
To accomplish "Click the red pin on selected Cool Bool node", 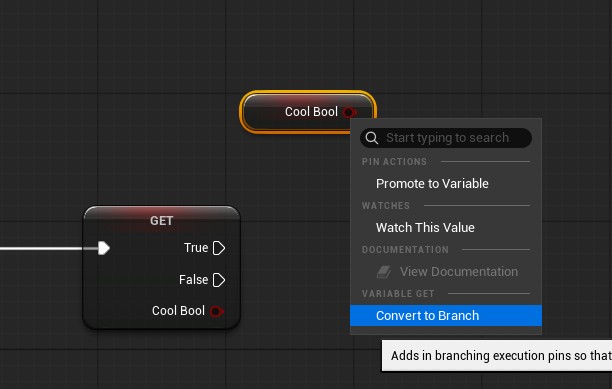I will [350, 112].
